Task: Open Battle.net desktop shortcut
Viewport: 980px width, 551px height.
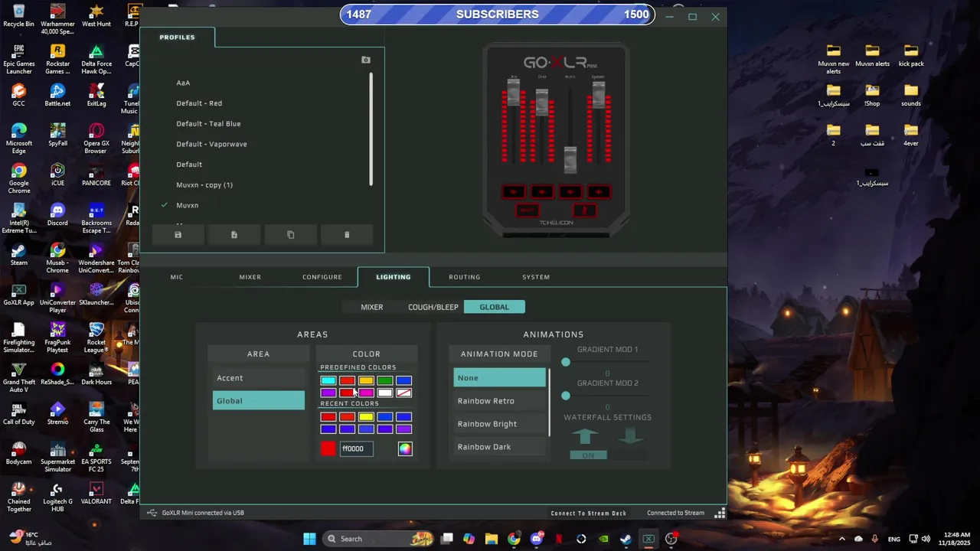Action: coord(57,95)
